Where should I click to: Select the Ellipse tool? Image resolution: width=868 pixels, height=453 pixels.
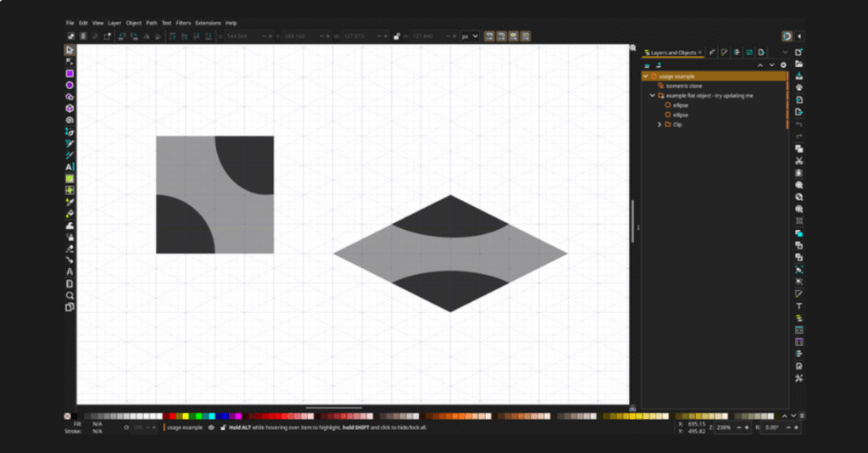point(70,86)
